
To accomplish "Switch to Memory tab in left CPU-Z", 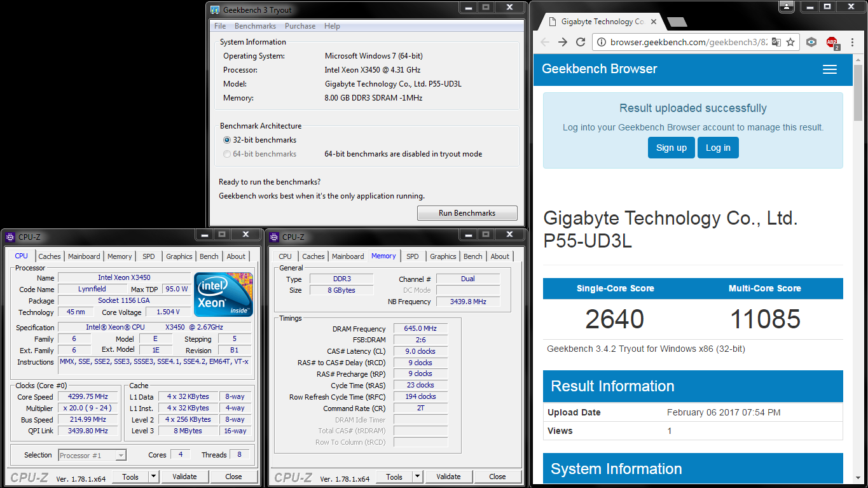I will [120, 256].
